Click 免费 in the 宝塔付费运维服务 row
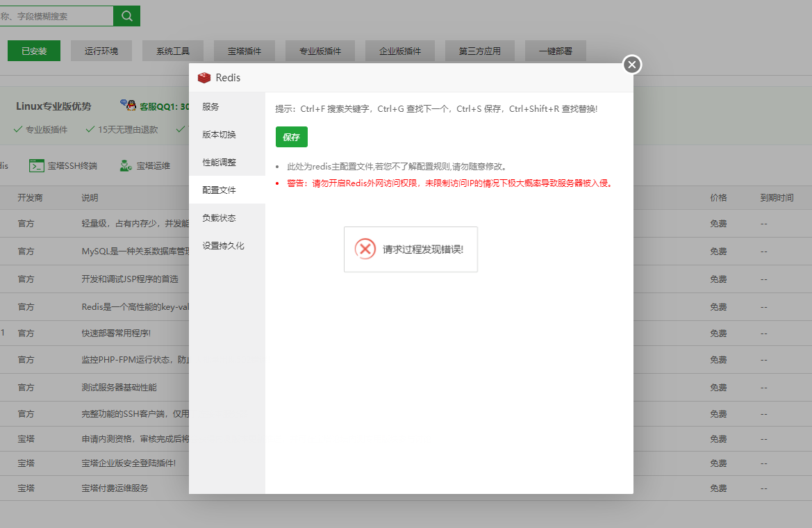The width and height of the screenshot is (812, 528). tap(718, 488)
